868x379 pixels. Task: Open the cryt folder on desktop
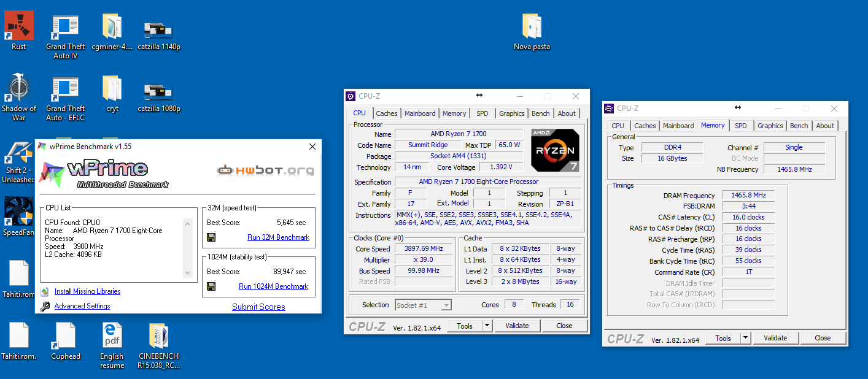click(x=112, y=94)
